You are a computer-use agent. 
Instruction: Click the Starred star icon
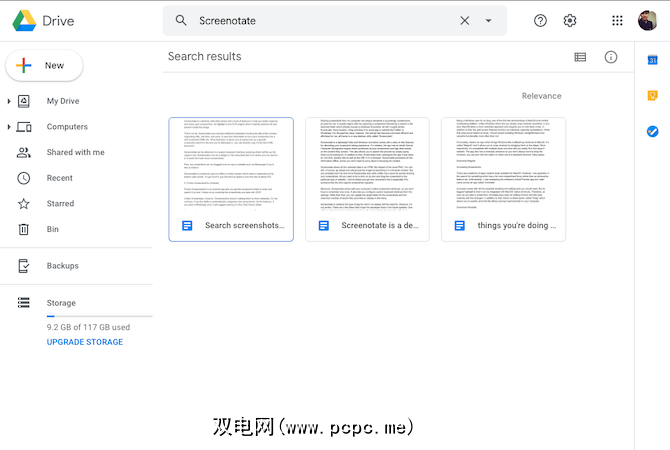pyautogui.click(x=24, y=204)
